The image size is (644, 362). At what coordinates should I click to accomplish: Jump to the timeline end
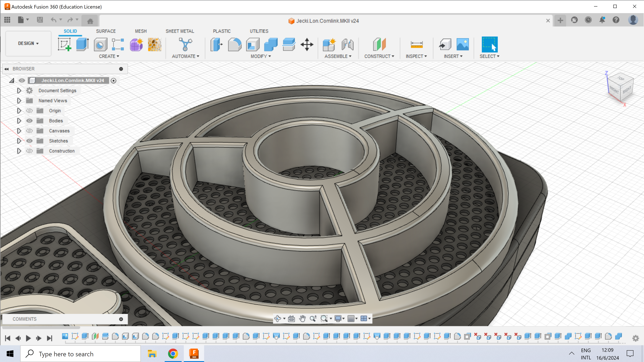click(x=49, y=338)
